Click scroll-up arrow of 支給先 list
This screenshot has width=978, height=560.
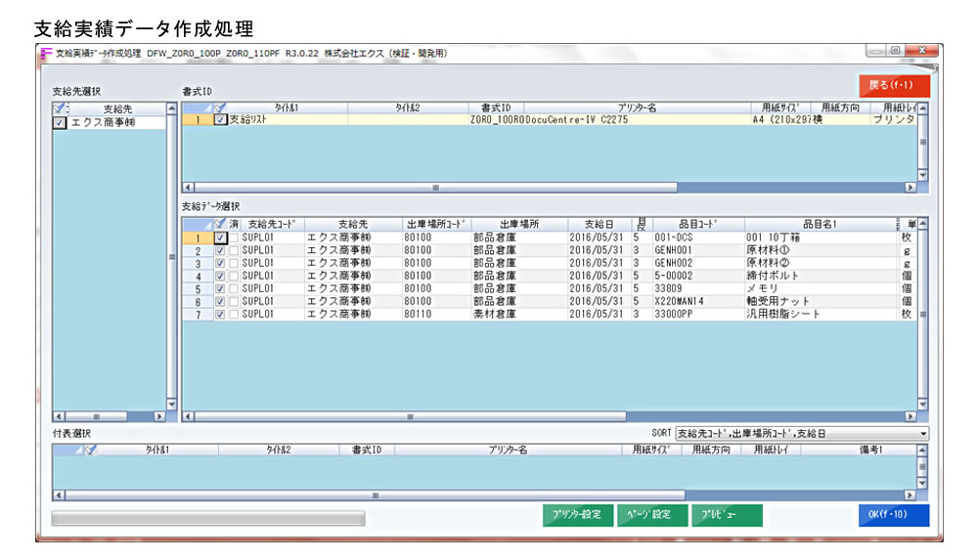pyautogui.click(x=171, y=109)
